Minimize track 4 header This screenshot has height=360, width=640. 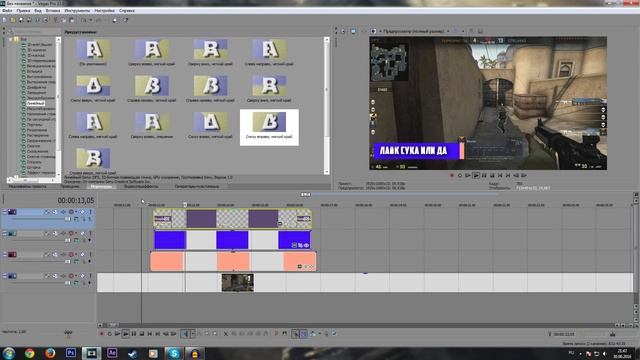click(4, 276)
